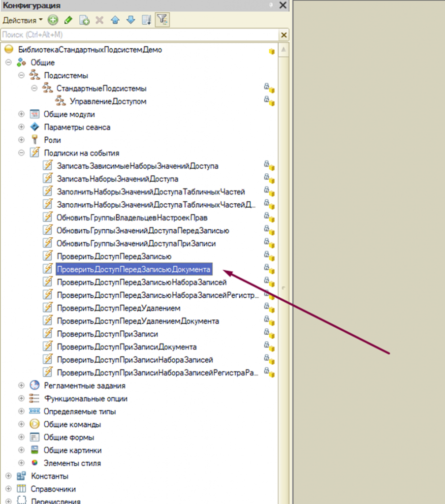
Task: Select ПроверитьДоступПриЗаписи item
Action: (107, 334)
